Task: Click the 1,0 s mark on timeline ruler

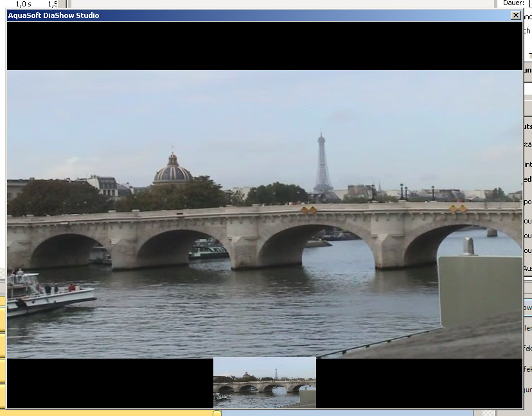Action: click(x=24, y=4)
